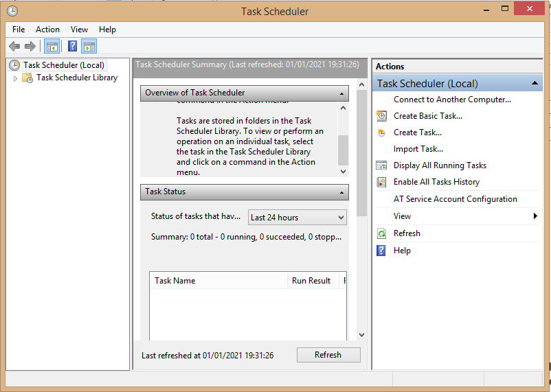Open the View menu
The image size is (551, 392).
click(x=79, y=30)
